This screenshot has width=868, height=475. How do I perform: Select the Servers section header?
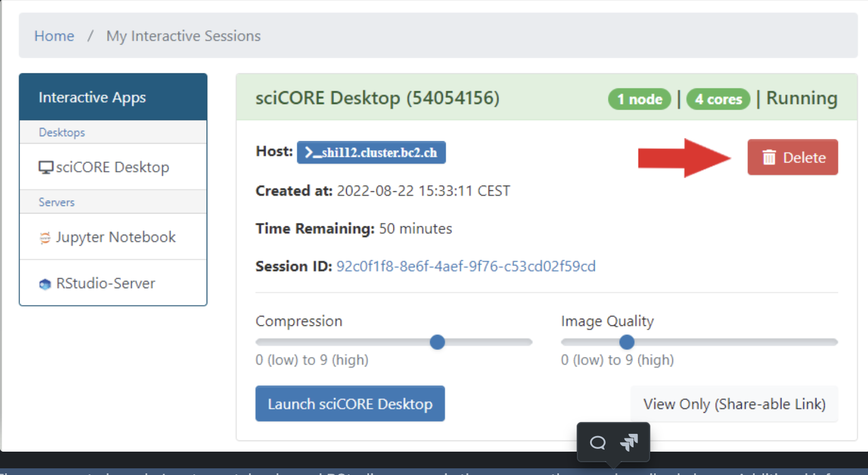[x=57, y=202]
